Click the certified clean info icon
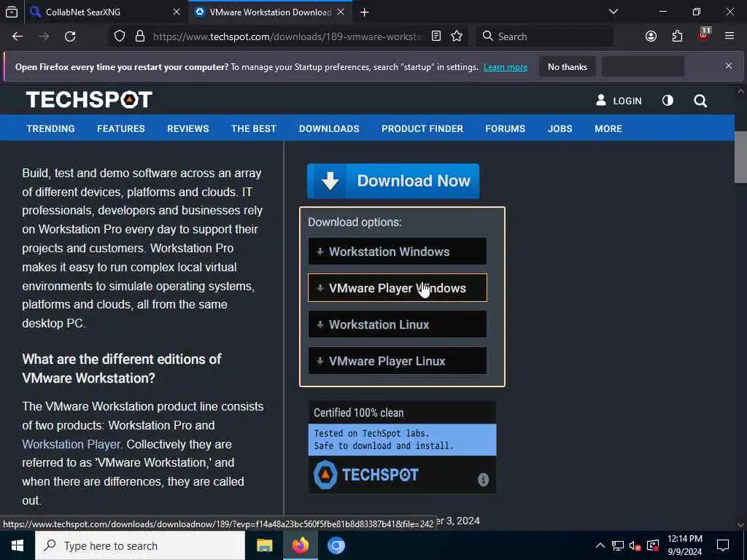This screenshot has height=560, width=747. click(483, 480)
